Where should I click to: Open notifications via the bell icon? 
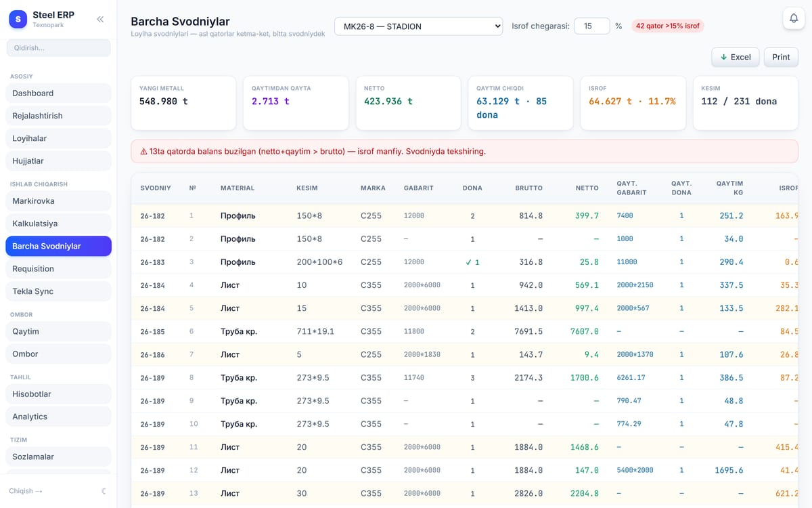coord(794,18)
